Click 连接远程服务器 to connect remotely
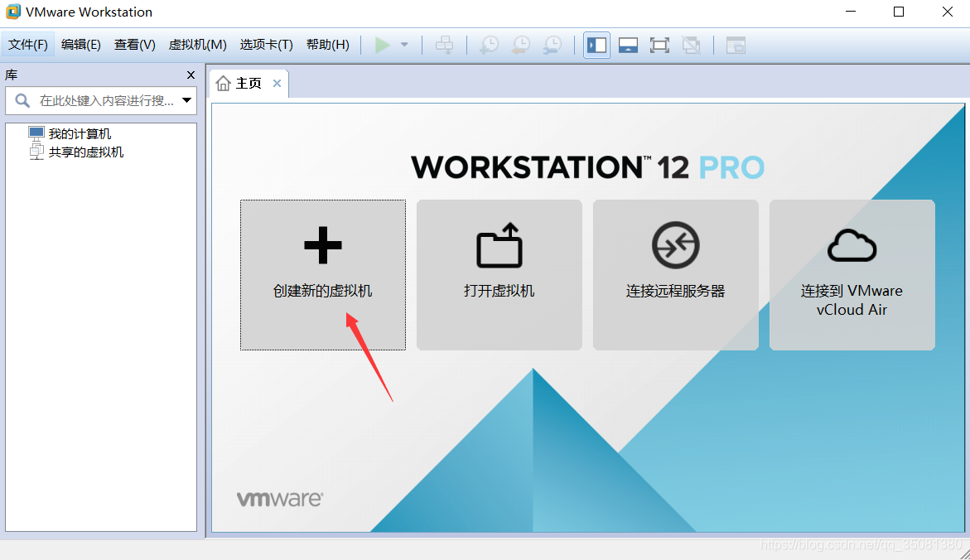970x560 pixels. pos(675,274)
